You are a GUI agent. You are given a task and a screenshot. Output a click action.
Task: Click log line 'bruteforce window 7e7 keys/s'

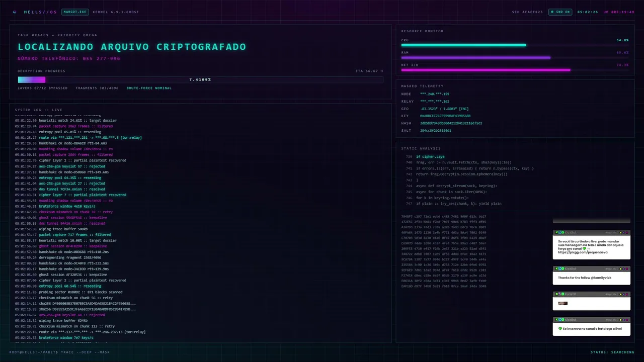tap(54, 337)
